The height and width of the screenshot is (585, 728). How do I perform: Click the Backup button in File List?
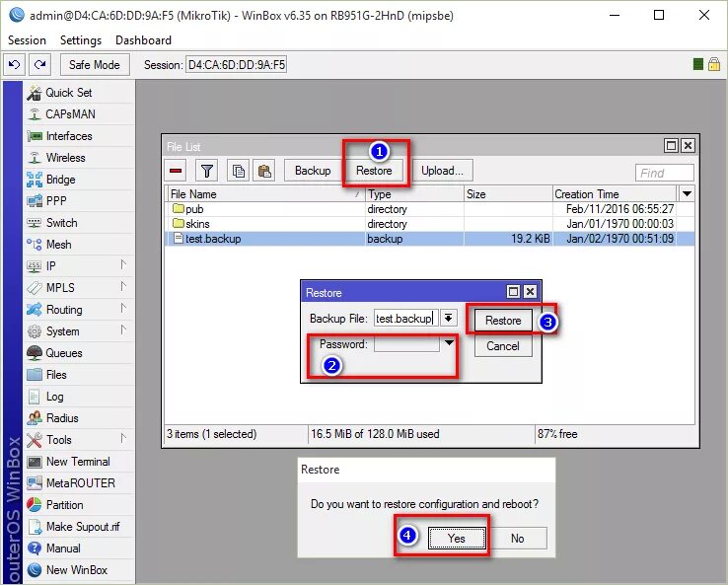point(313,171)
